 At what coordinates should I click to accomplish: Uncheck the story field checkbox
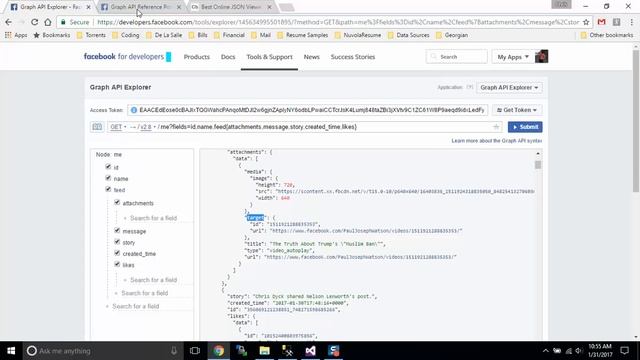[x=117, y=242]
